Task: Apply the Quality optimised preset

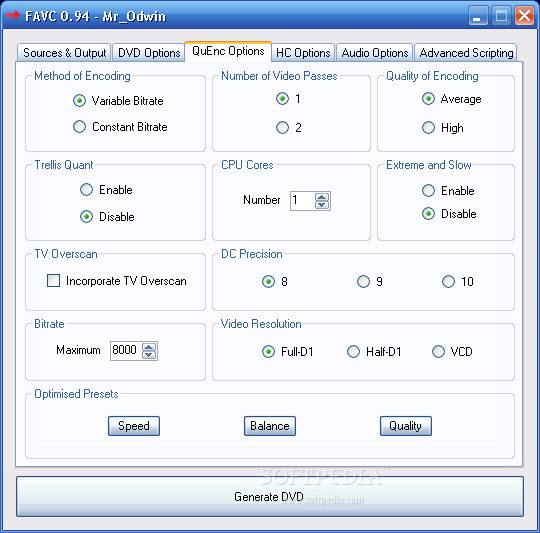Action: tap(406, 426)
